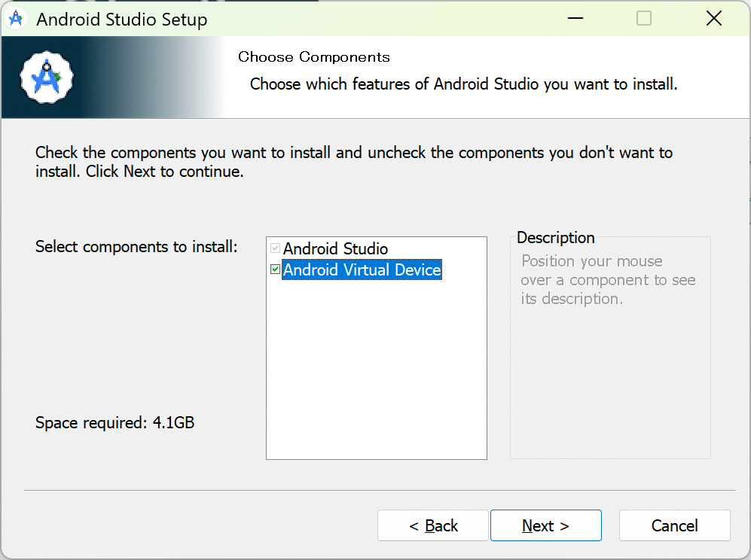
Task: Click inside the Description box
Action: (x=610, y=376)
